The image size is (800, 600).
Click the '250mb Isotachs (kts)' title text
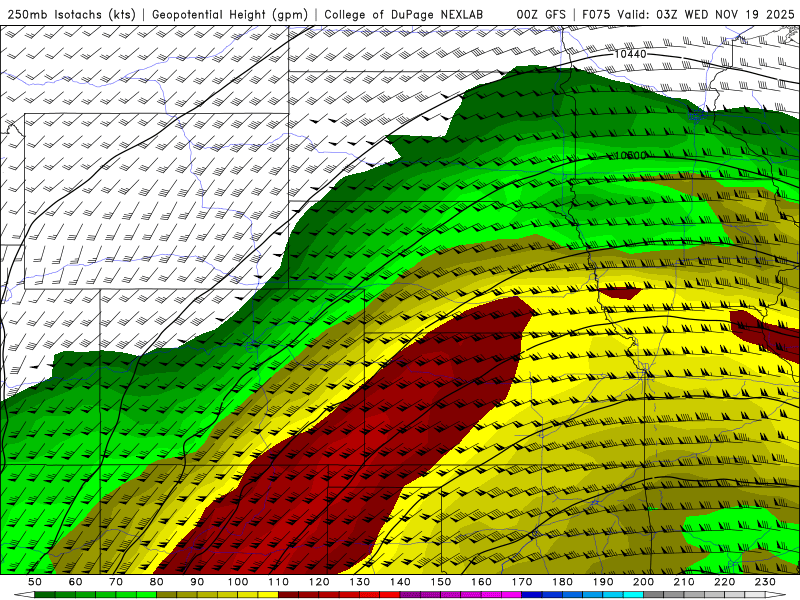click(x=72, y=15)
